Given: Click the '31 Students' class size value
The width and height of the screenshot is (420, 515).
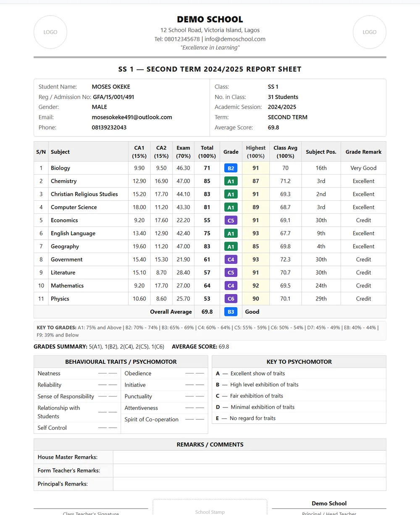Looking at the screenshot, I should [x=283, y=97].
